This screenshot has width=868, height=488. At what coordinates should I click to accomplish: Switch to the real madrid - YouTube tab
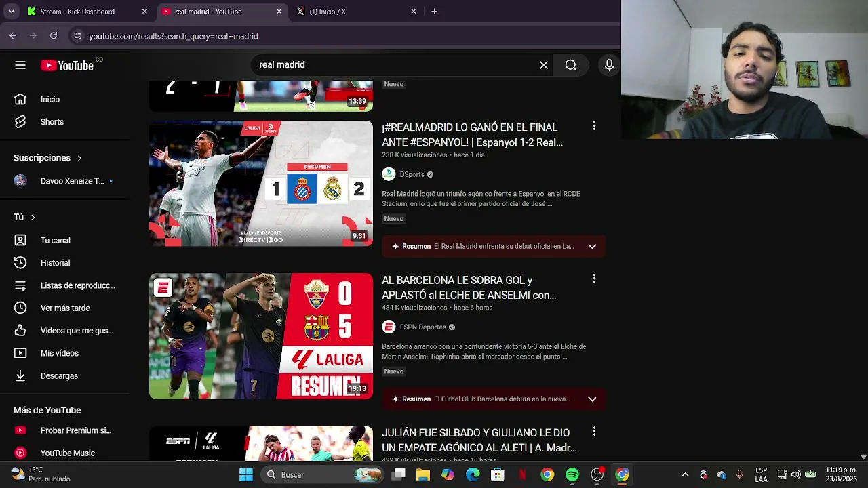coord(222,12)
